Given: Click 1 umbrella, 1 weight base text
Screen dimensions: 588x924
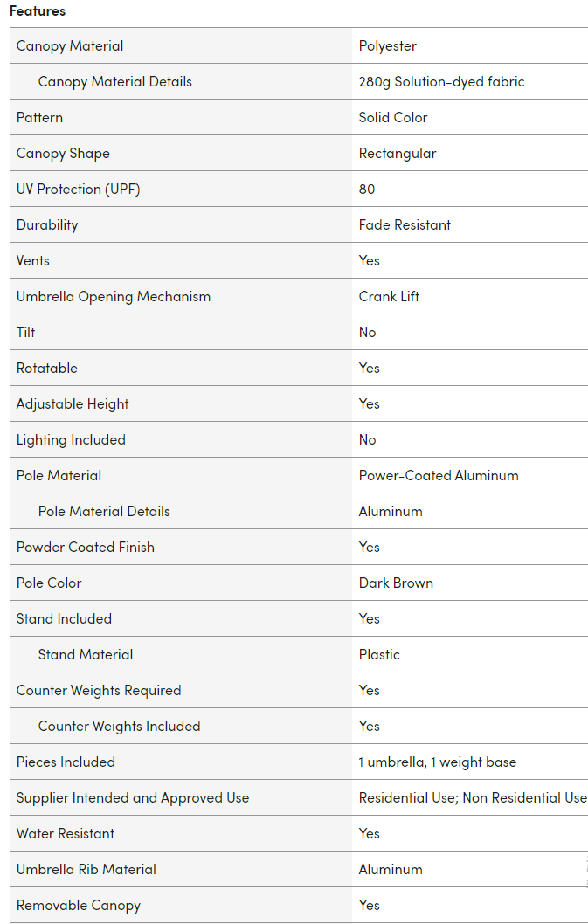Looking at the screenshot, I should 437,762.
